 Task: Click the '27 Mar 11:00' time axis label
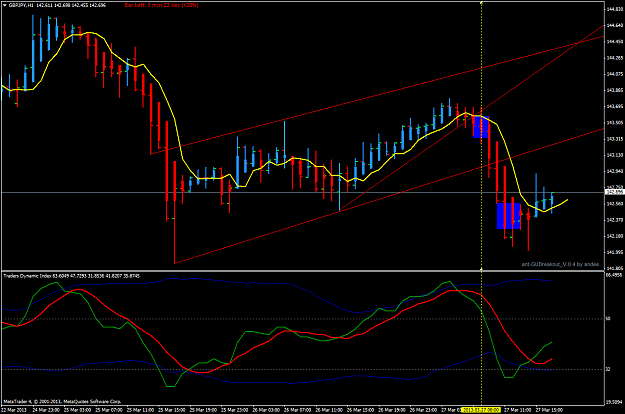(x=517, y=410)
